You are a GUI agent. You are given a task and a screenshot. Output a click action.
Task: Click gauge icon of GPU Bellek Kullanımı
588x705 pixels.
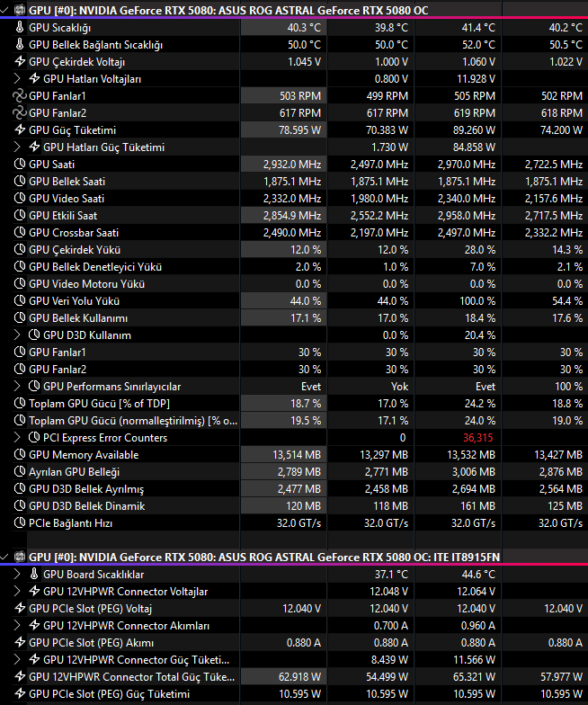click(20, 318)
